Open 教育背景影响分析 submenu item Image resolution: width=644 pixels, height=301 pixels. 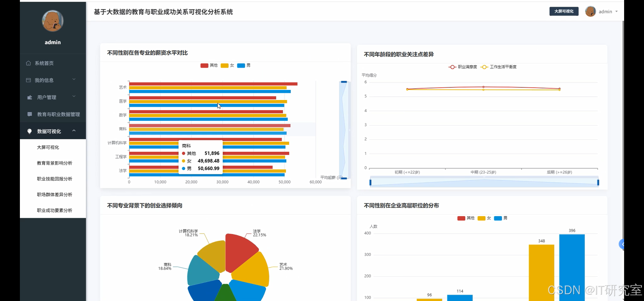click(x=55, y=163)
